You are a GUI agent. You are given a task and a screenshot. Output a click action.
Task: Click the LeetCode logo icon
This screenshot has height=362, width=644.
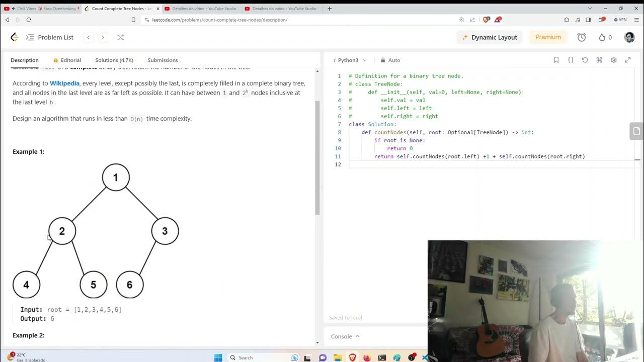tap(14, 37)
